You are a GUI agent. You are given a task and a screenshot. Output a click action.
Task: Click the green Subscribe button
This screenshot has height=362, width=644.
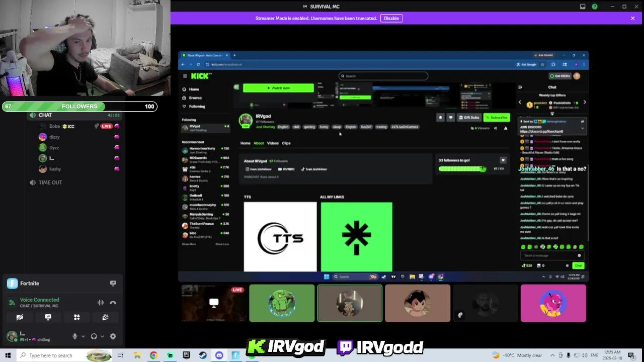coord(497,118)
